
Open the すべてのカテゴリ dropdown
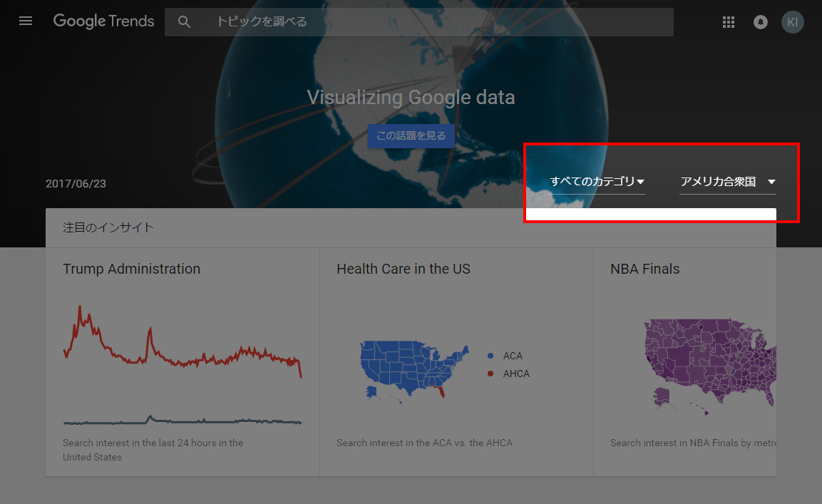pyautogui.click(x=597, y=182)
